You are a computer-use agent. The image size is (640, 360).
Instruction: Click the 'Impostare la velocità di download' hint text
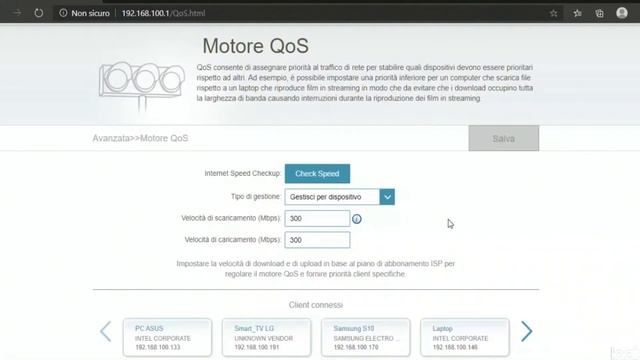[316, 269]
